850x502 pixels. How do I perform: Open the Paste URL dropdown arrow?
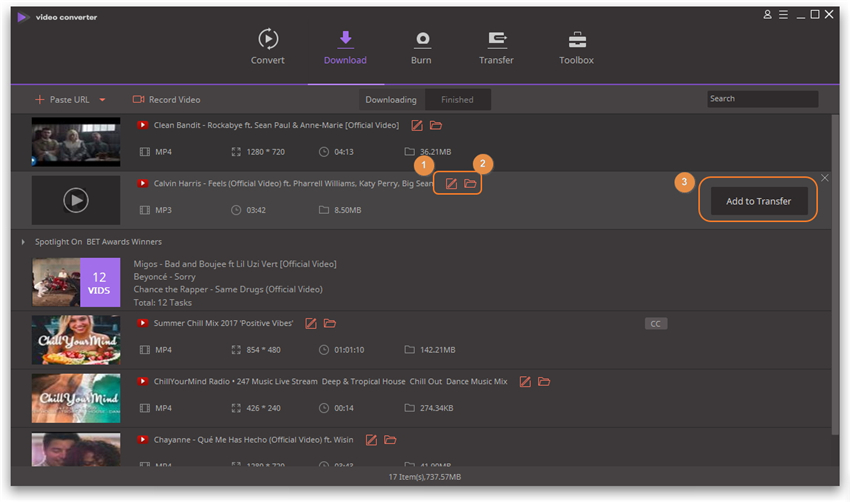click(x=102, y=100)
